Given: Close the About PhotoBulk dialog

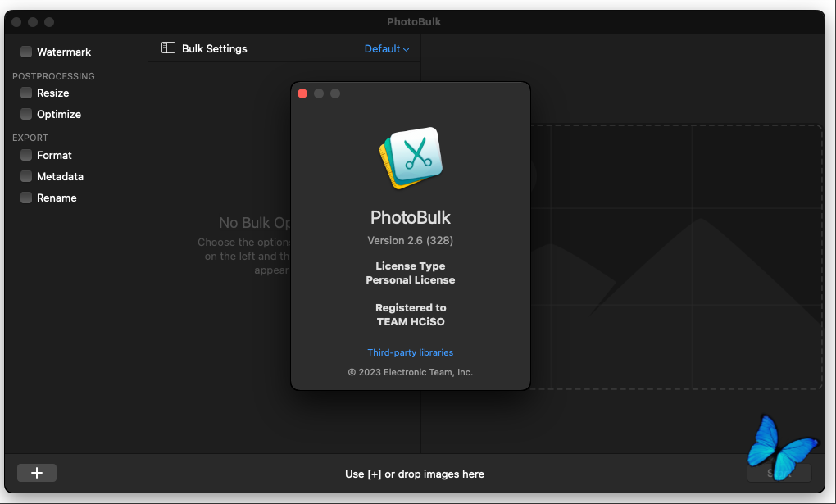Looking at the screenshot, I should [302, 93].
